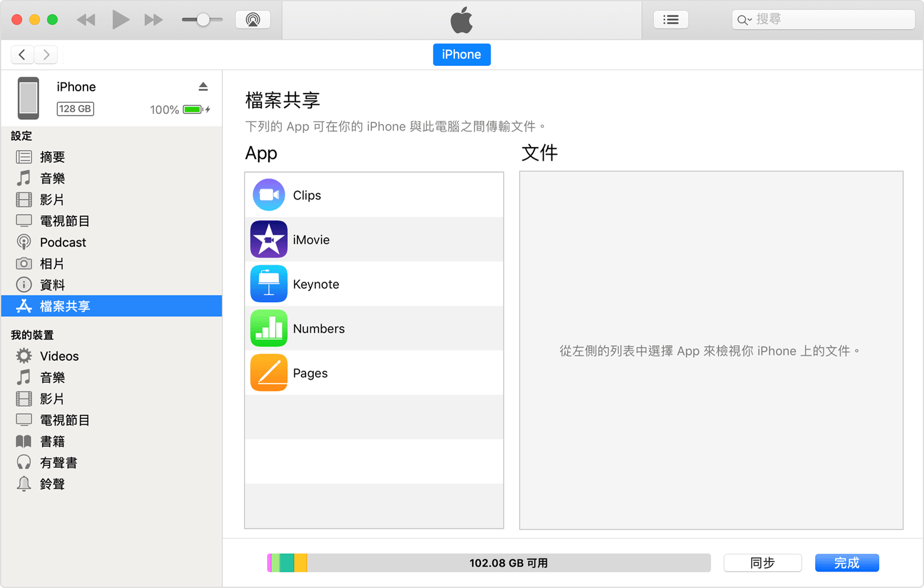924x588 pixels.
Task: Open 影片 under 我的裝置
Action: click(x=111, y=399)
